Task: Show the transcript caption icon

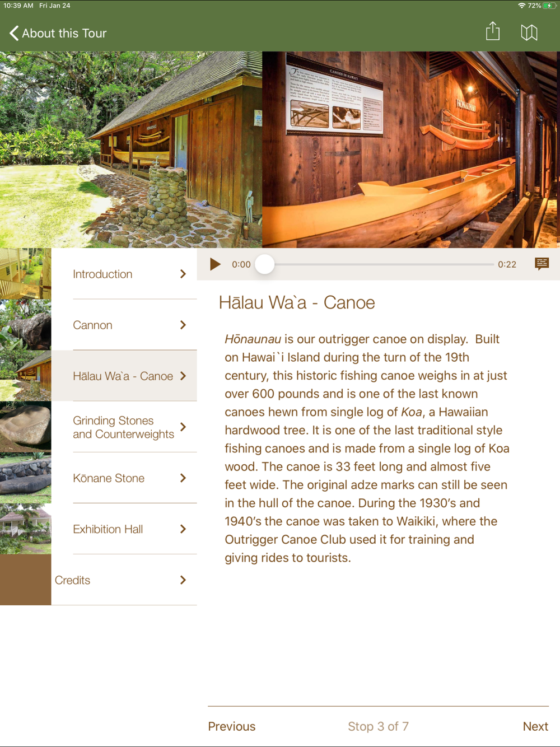Action: point(542,264)
